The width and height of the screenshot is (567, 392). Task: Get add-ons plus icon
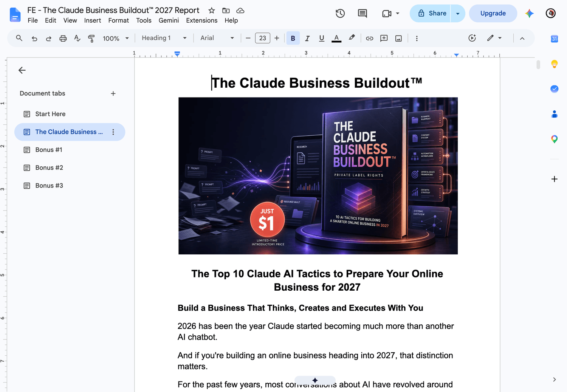click(554, 179)
